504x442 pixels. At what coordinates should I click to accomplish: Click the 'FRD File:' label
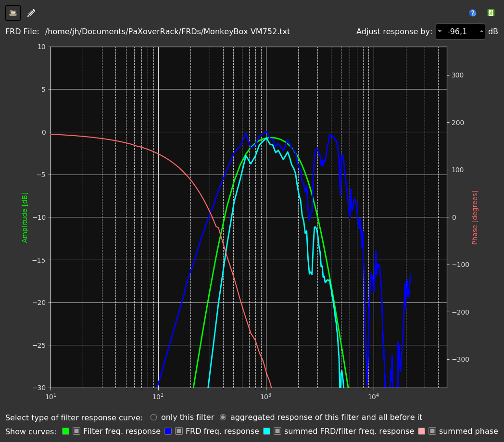pos(22,31)
